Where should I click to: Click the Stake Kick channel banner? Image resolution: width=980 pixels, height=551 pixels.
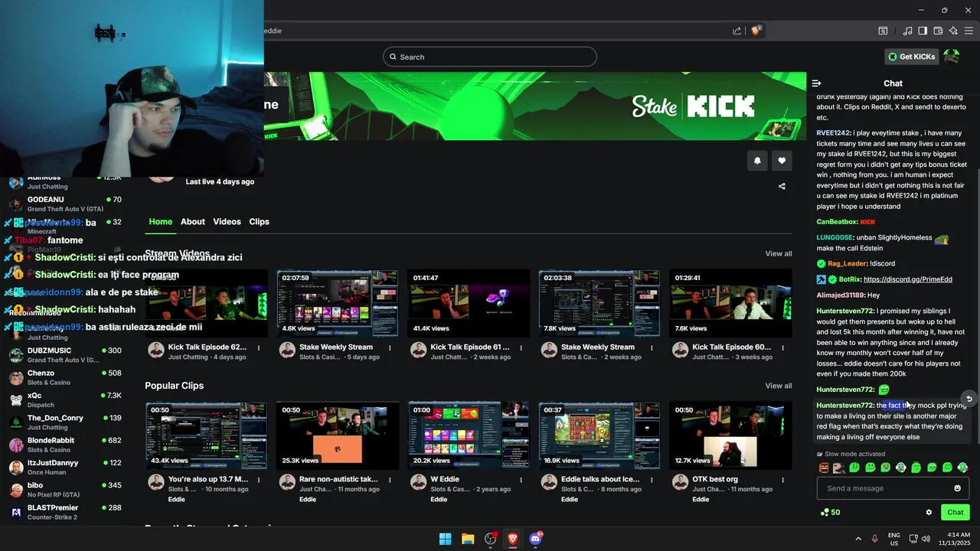535,106
